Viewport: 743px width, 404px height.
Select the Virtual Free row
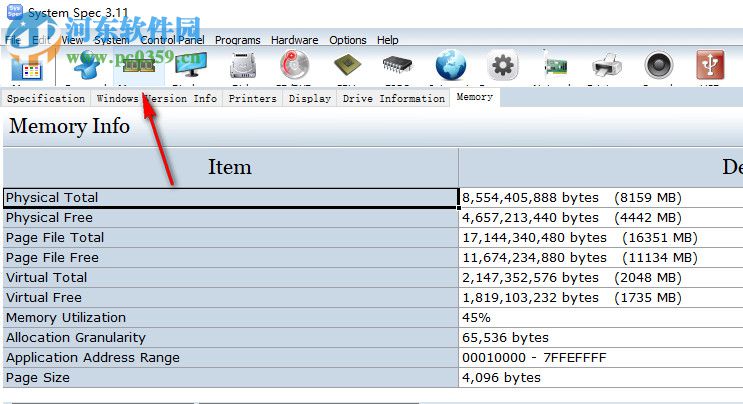230,297
